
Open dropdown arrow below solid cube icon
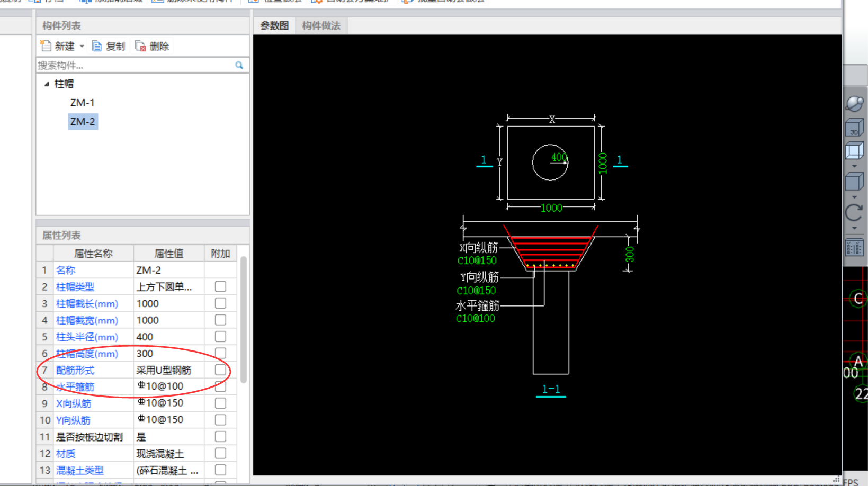[x=854, y=197]
